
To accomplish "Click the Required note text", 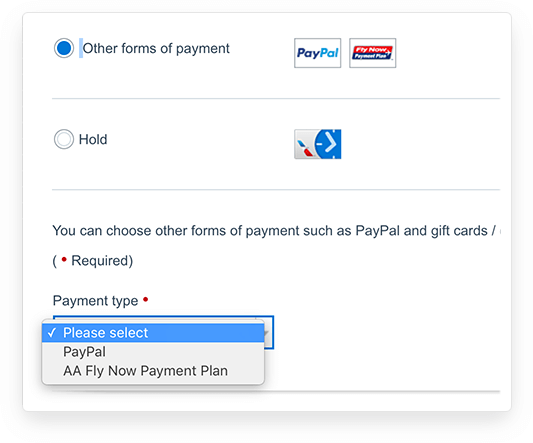I will pyautogui.click(x=93, y=261).
